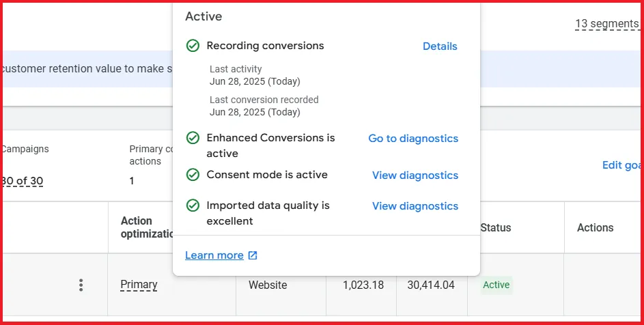
Task: Open Details for Recording conversions
Action: (x=440, y=46)
